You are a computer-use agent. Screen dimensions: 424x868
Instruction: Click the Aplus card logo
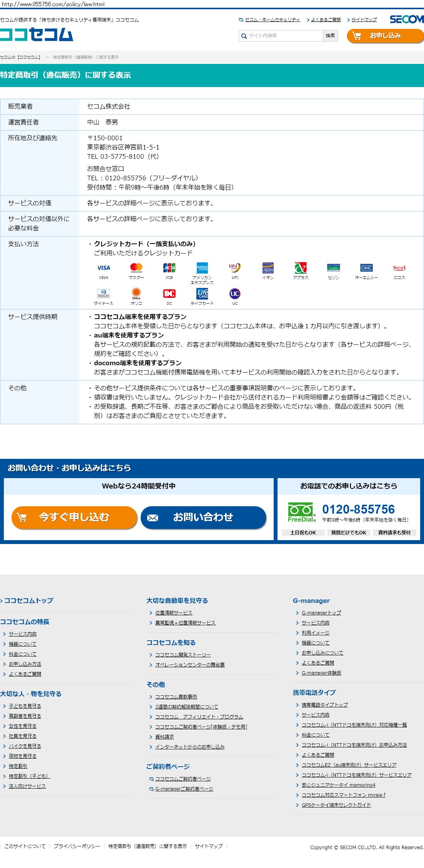pos(301,268)
